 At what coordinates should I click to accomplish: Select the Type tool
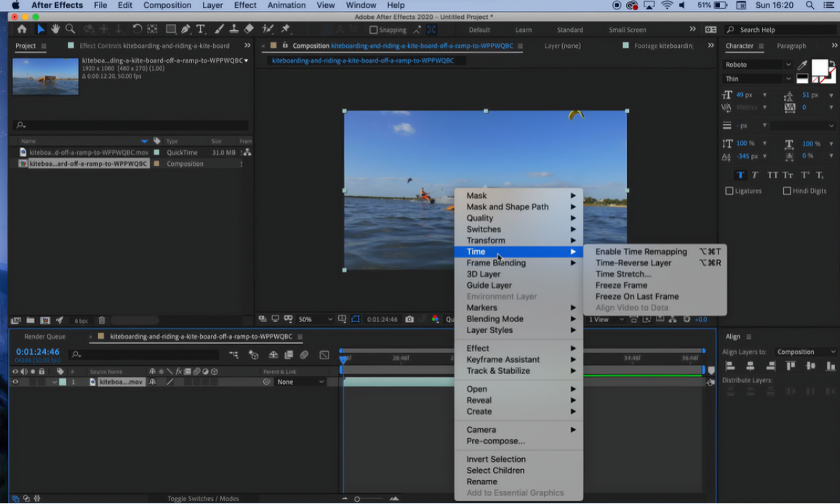coord(200,29)
